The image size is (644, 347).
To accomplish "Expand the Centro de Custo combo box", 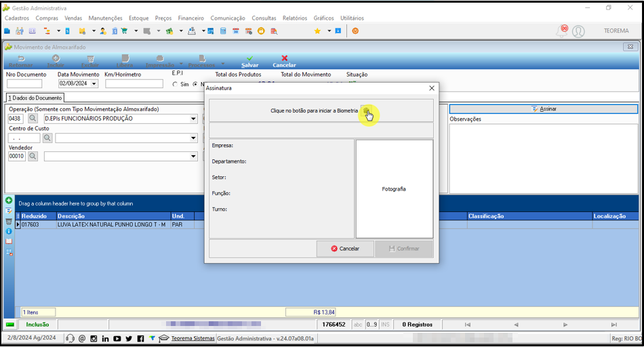I will click(193, 138).
